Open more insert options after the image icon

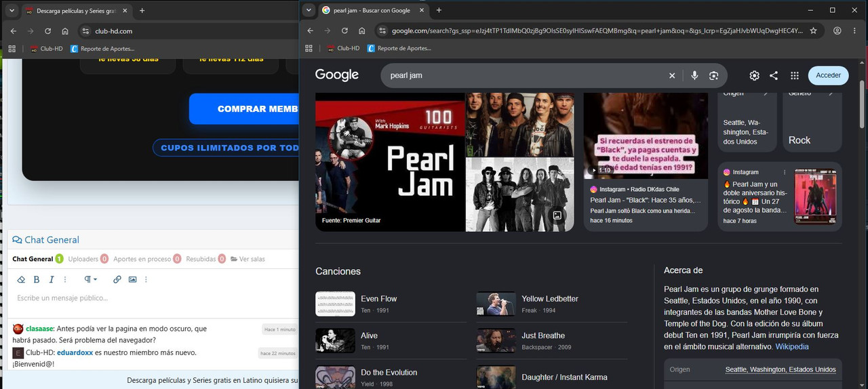pos(146,279)
